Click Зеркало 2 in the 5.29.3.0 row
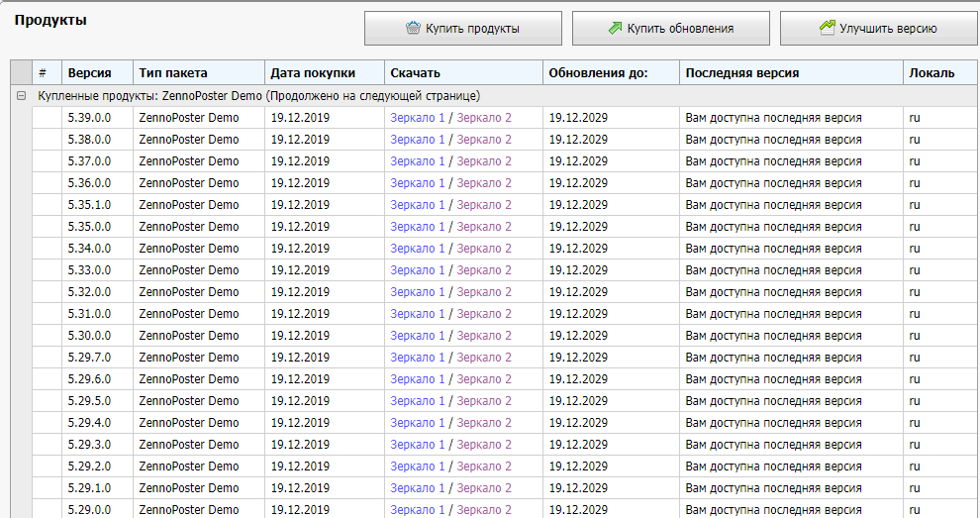 pos(484,444)
